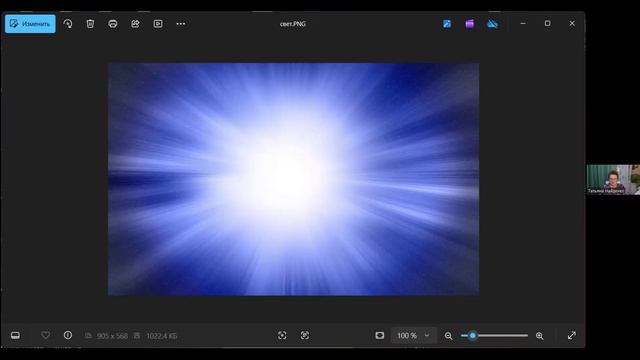Click the Изменить edit button
Viewport: 640px width, 360px height.
click(30, 24)
